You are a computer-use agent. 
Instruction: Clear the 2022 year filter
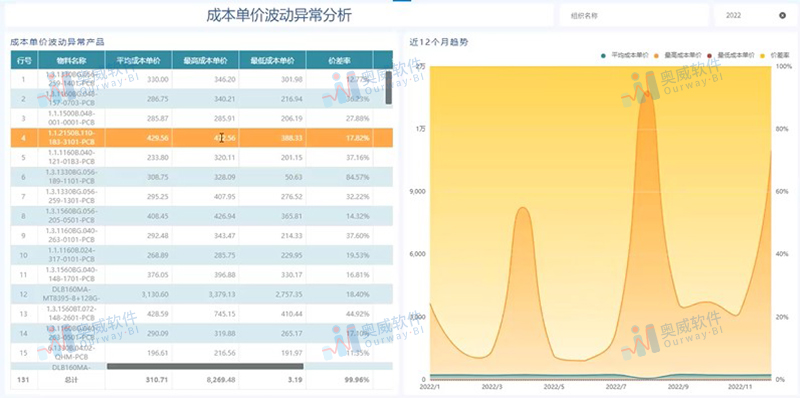pyautogui.click(x=782, y=15)
